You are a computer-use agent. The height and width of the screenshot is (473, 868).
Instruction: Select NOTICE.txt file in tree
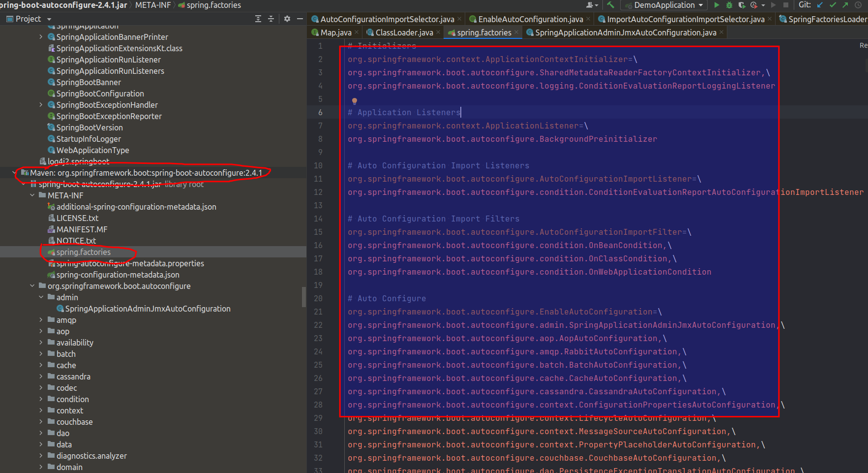(76, 241)
